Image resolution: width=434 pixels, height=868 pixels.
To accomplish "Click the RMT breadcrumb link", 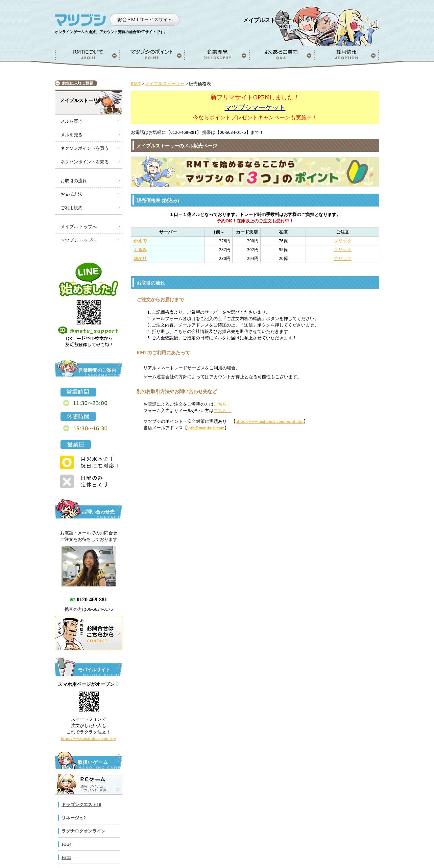I will [136, 84].
